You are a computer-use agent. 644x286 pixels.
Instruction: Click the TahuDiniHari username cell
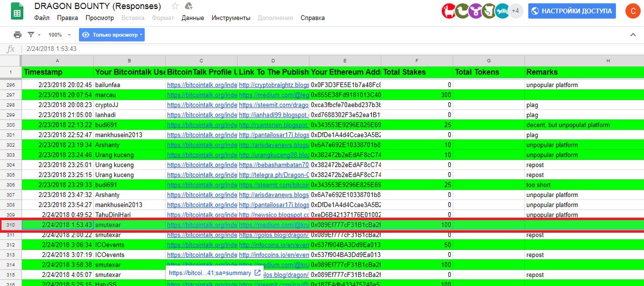tap(129, 215)
